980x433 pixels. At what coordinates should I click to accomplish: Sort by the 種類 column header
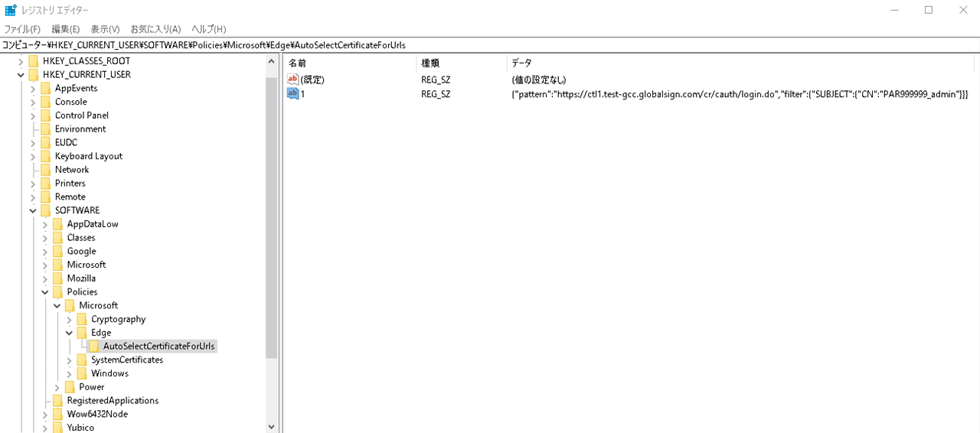(462, 63)
